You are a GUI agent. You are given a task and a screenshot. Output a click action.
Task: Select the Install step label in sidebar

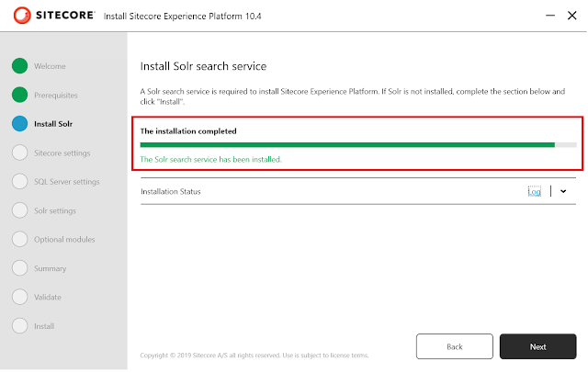[x=44, y=326]
